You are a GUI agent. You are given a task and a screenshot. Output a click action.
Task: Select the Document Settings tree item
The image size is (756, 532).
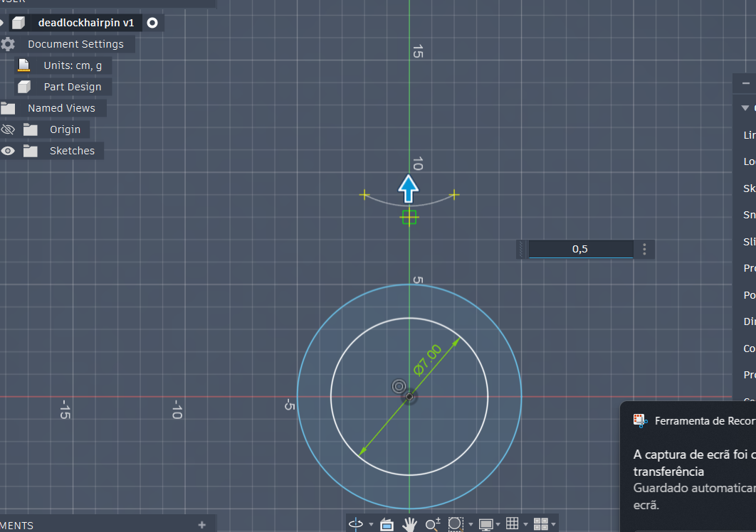[75, 44]
